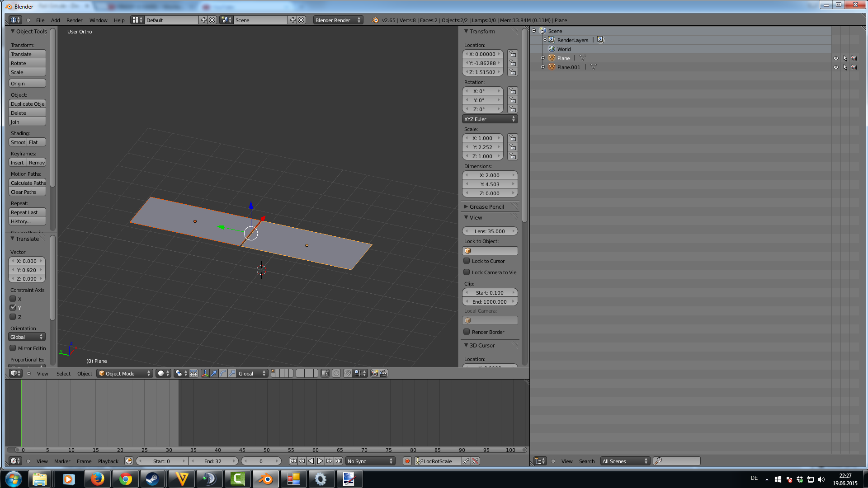Open the Object Mode dropdown
This screenshot has width=868, height=488.
[124, 373]
